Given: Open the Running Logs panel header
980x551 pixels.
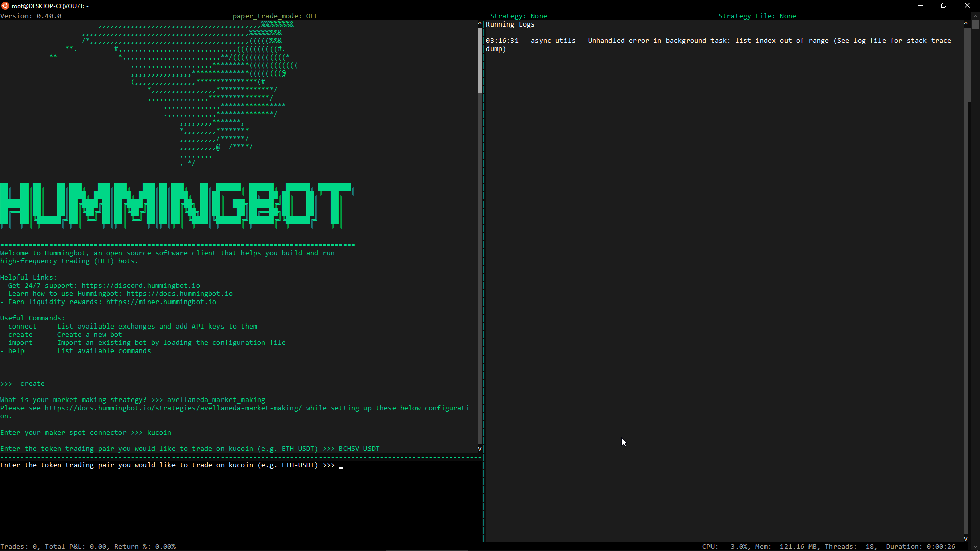Looking at the screenshot, I should [x=510, y=24].
